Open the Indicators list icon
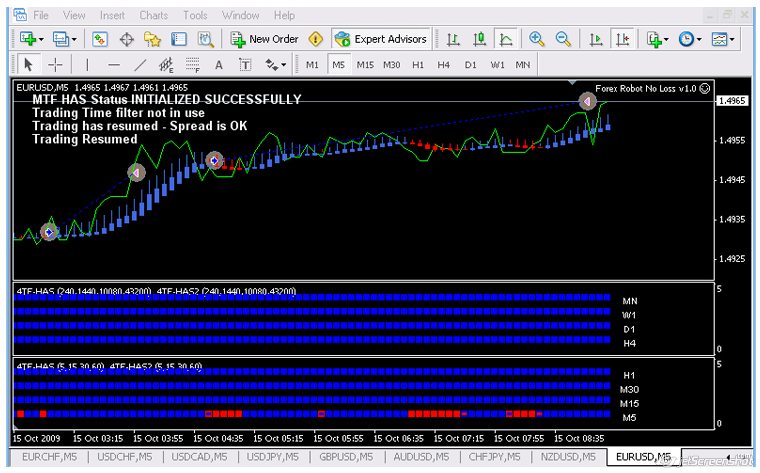This screenshot has height=473, width=760. [654, 39]
